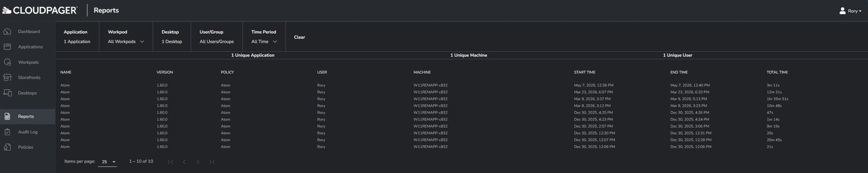Viewport: 868px width, 173px height.
Task: Click start time Dec 30, 2025, 12:06 PM
Action: 594,147
